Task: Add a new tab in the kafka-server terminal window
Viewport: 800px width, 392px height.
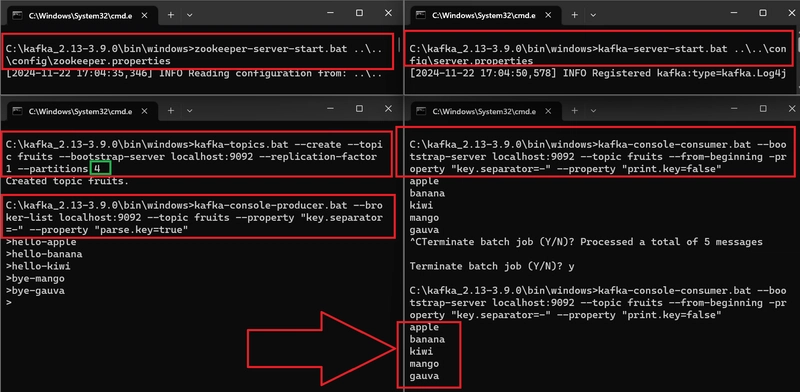Action: click(x=574, y=15)
